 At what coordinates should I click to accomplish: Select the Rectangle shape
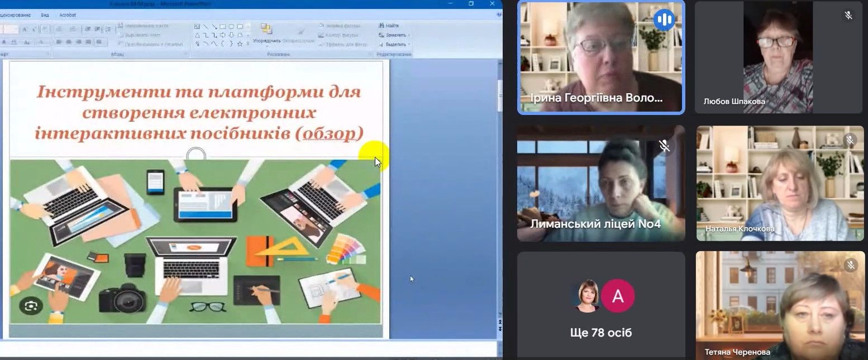(223, 26)
